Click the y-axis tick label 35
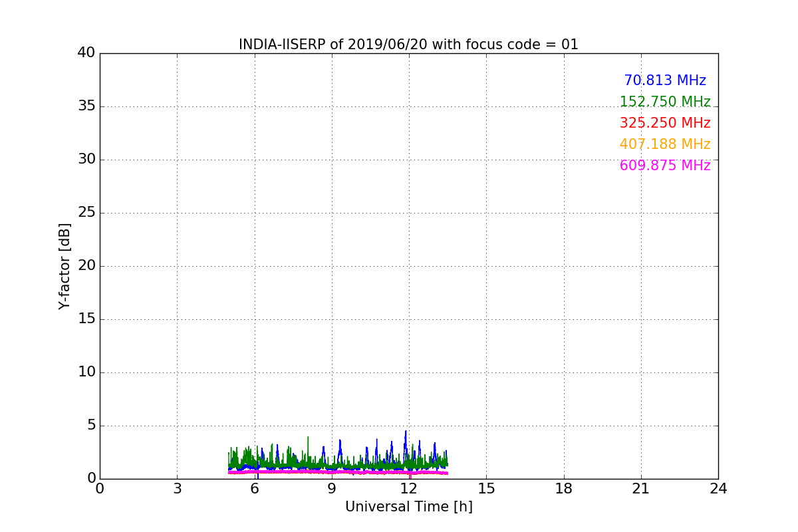 point(86,106)
